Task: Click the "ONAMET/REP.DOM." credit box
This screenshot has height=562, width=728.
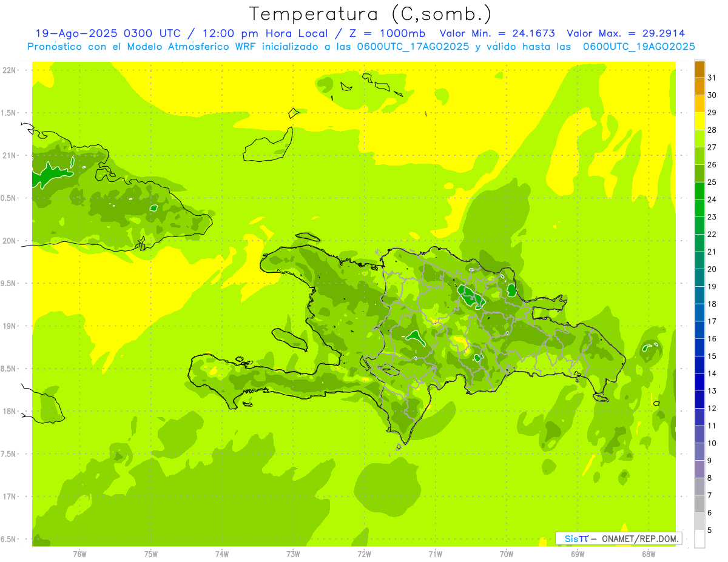Action: point(619,538)
